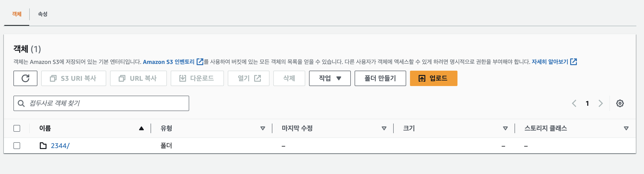This screenshot has height=174, width=644.
Task: Open the 2344/ folder link
Action: 60,146
